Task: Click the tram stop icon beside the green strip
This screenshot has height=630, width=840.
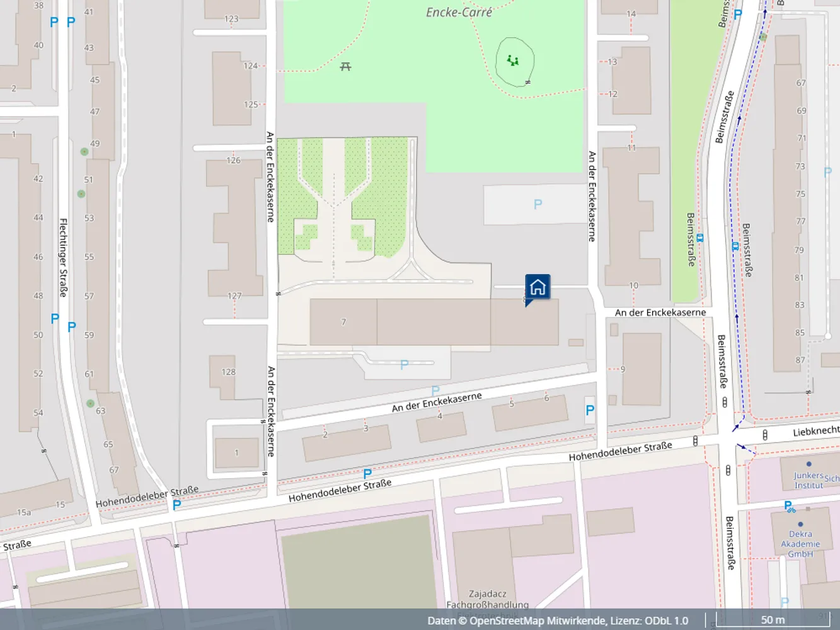Action: [x=700, y=238]
